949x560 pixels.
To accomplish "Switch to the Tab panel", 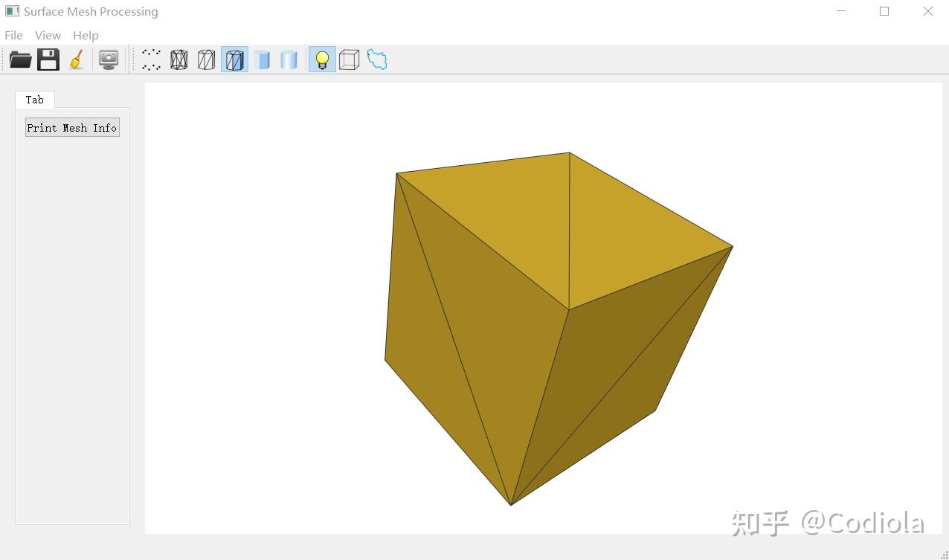I will [x=34, y=99].
